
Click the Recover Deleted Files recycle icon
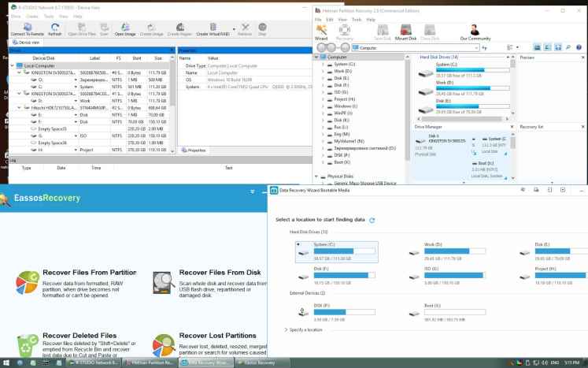(27, 344)
